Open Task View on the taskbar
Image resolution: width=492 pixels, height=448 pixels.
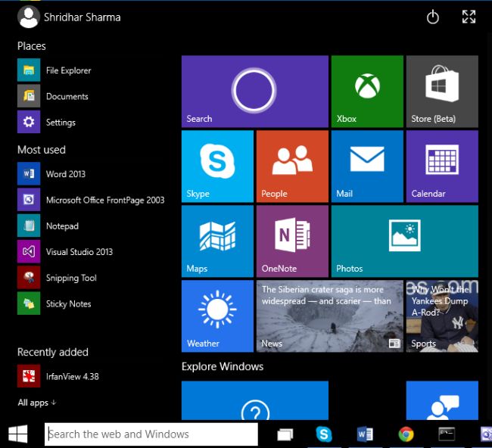point(285,434)
